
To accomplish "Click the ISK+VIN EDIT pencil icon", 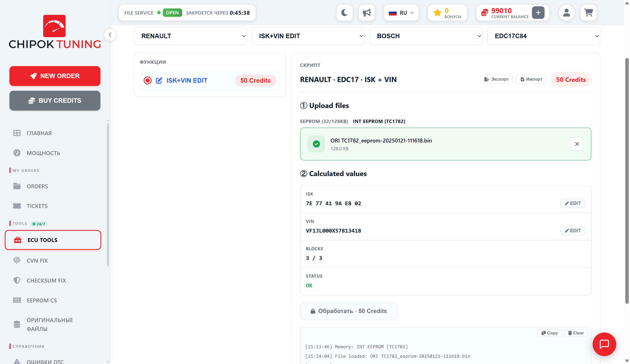I will tap(159, 80).
